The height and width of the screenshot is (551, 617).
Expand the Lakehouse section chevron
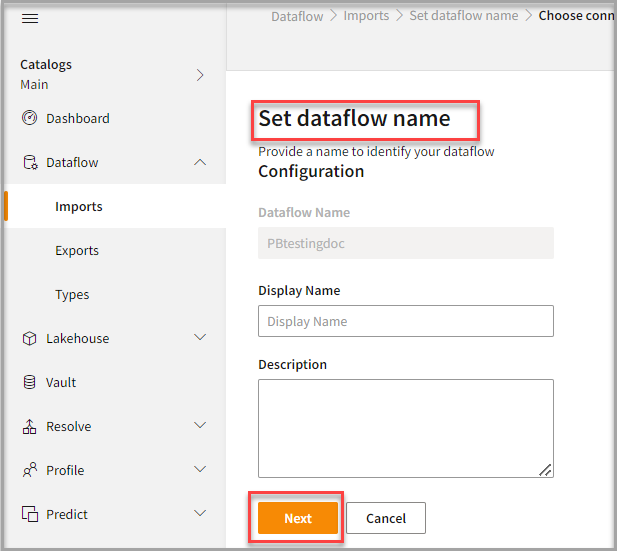point(200,337)
